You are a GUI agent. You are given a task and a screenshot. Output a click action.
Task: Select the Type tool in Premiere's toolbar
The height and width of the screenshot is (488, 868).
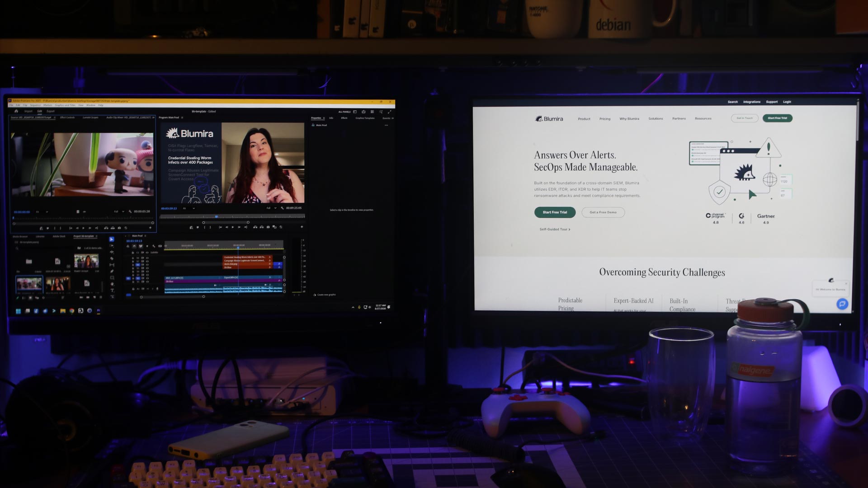click(112, 291)
